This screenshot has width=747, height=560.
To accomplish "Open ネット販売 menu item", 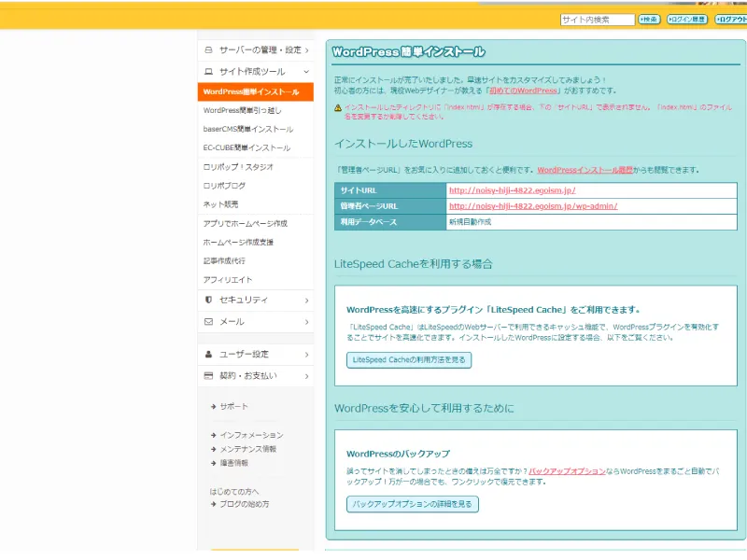I will pos(220,204).
